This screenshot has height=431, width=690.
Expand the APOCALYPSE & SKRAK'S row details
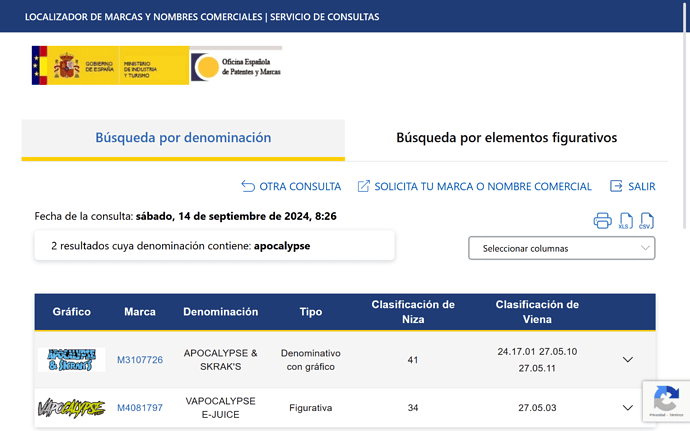click(628, 360)
